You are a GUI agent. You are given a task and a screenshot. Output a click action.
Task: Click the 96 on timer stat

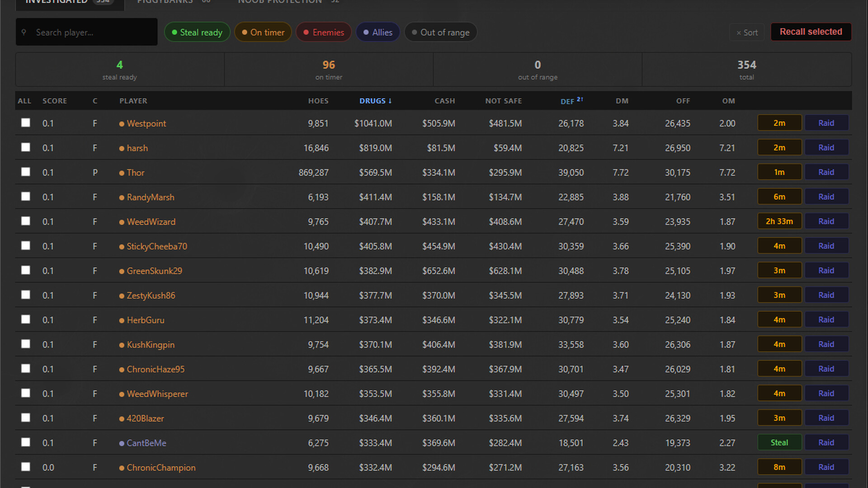(329, 70)
